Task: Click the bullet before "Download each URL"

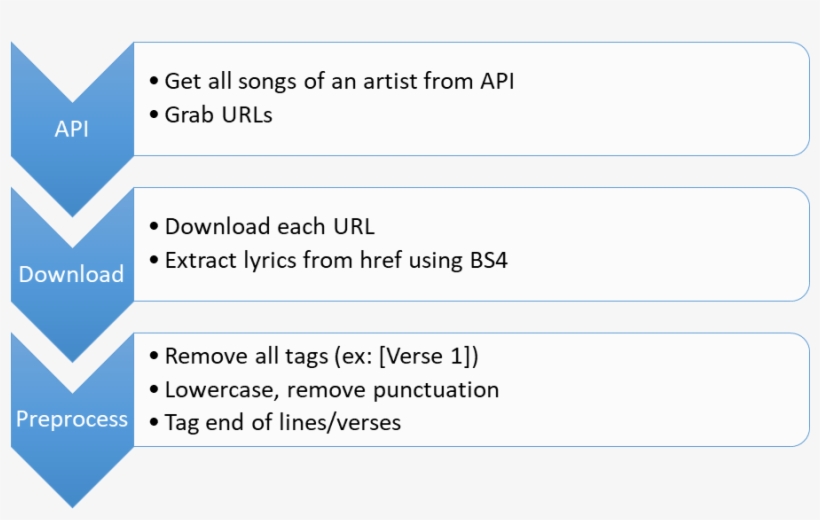Action: point(153,227)
